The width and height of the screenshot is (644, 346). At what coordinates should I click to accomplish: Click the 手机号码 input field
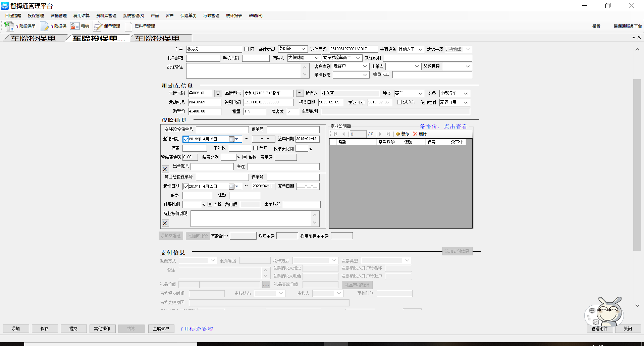point(256,58)
